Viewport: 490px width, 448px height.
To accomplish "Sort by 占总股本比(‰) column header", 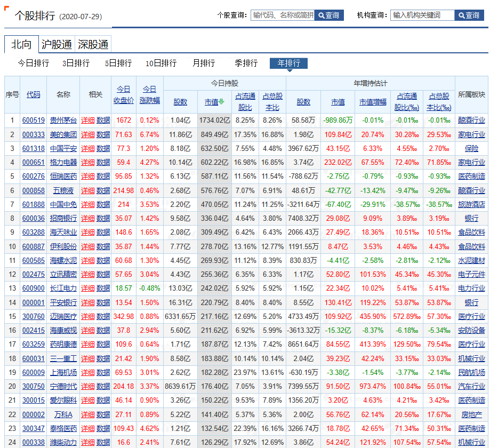I will tap(439, 102).
